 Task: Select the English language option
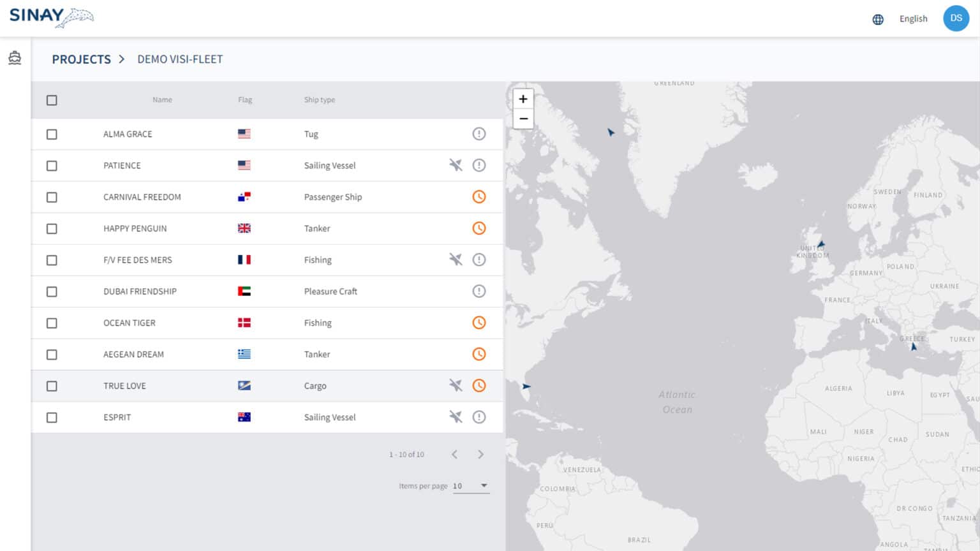[x=912, y=18]
